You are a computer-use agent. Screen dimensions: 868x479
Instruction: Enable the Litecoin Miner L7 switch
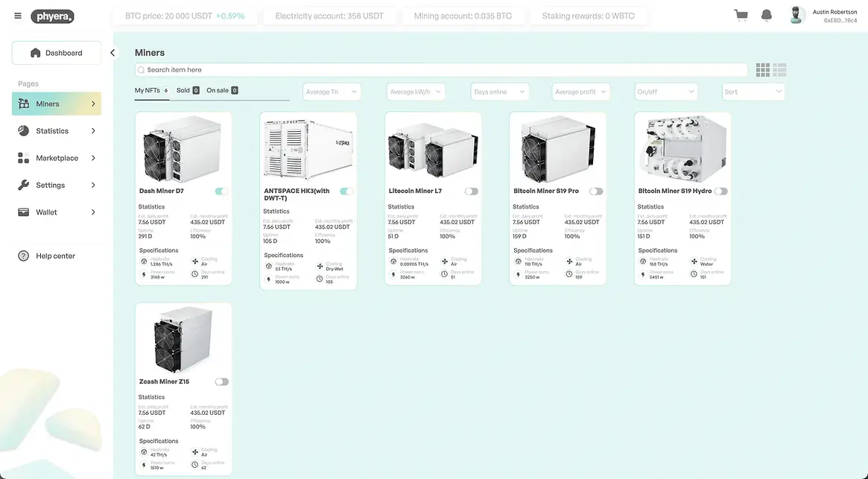click(471, 191)
